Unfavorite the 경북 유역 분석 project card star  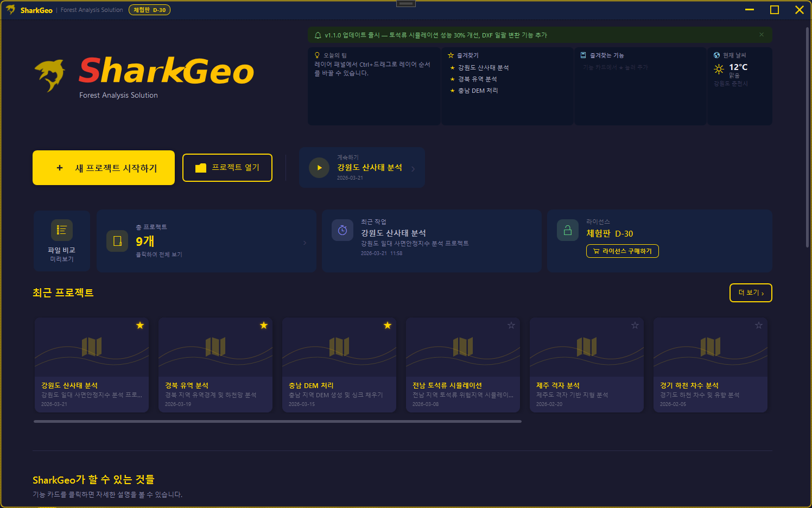coord(264,325)
